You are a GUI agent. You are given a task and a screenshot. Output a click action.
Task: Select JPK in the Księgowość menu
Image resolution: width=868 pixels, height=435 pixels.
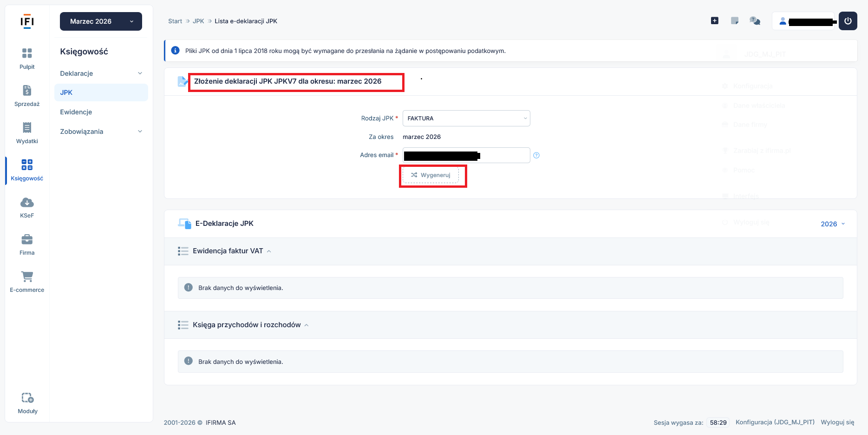66,92
